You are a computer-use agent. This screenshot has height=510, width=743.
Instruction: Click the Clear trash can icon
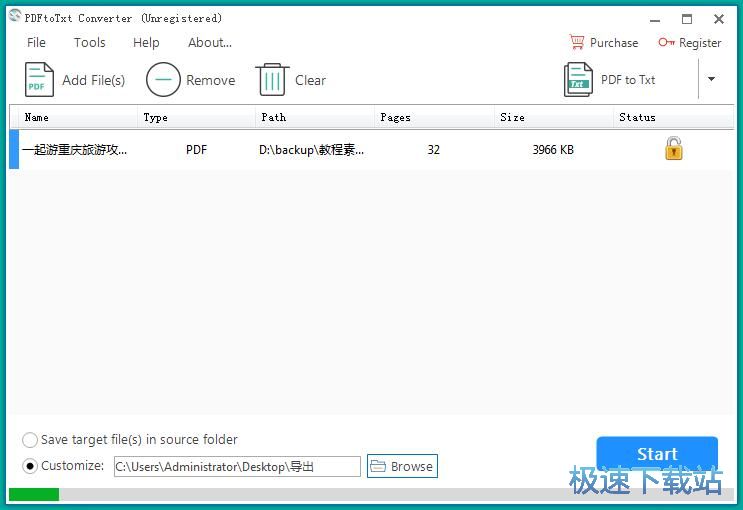pyautogui.click(x=272, y=80)
